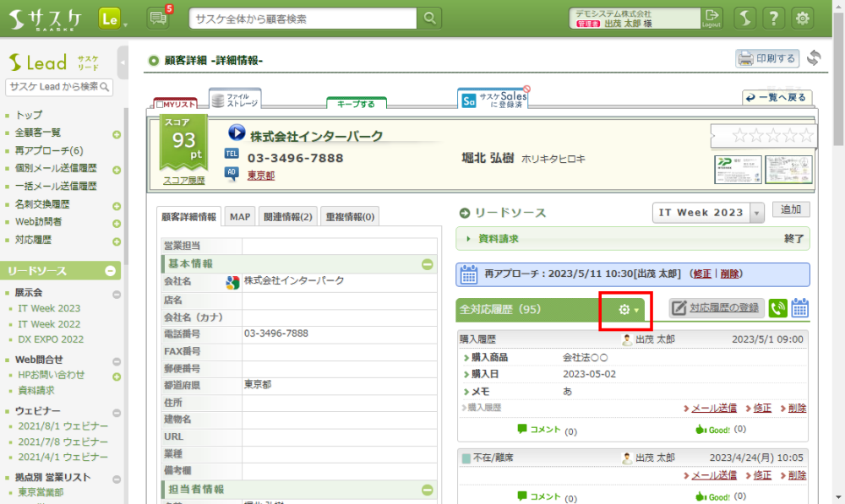Switch to the MAP tab

240,217
